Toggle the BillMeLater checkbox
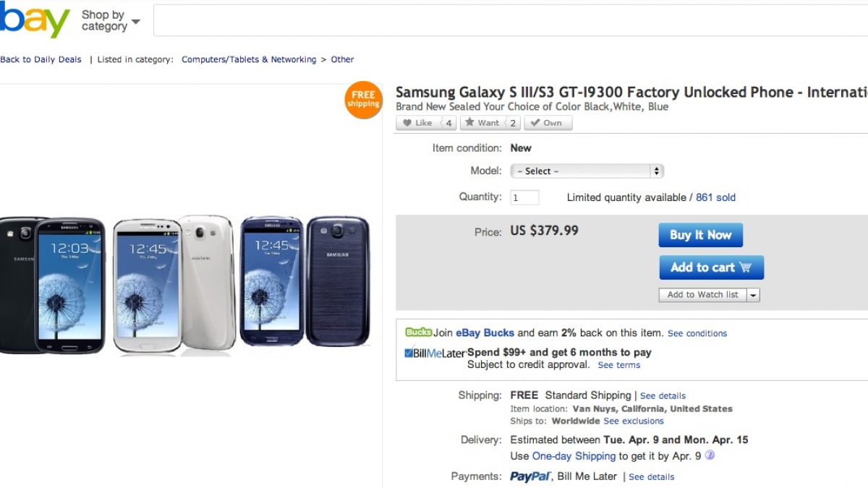 click(x=409, y=353)
